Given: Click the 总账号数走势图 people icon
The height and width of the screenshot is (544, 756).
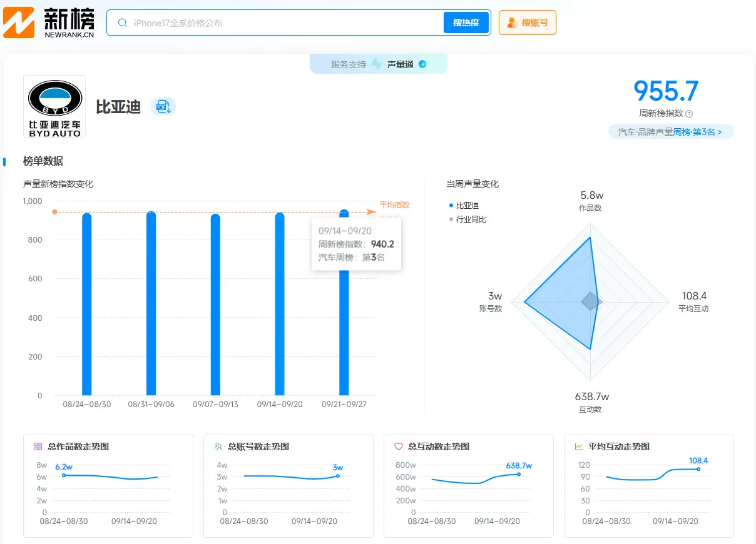Looking at the screenshot, I should coord(218,446).
